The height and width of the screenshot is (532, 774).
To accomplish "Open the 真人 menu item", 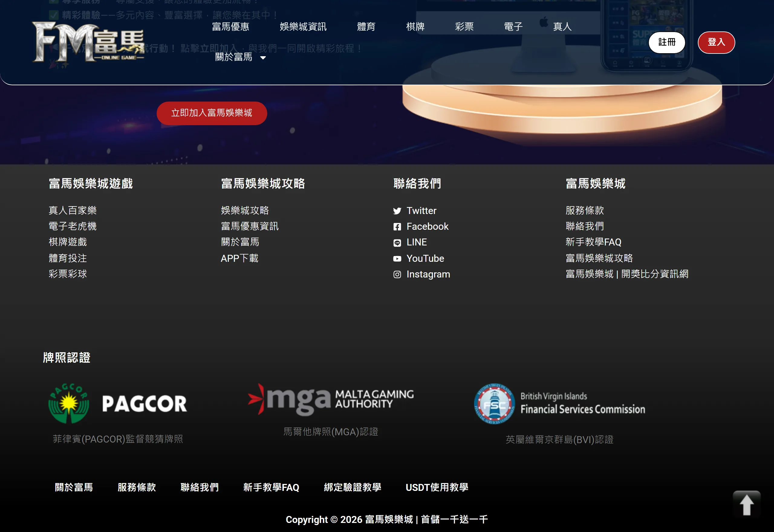I will 562,27.
